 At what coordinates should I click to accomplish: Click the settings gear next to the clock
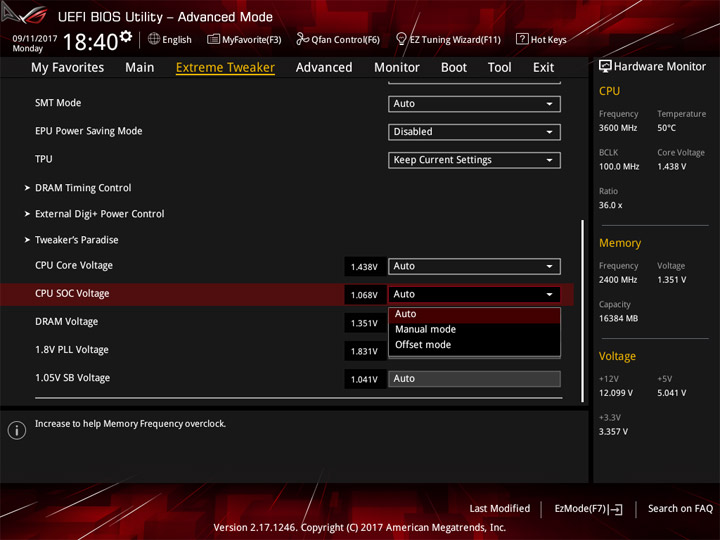click(x=126, y=36)
